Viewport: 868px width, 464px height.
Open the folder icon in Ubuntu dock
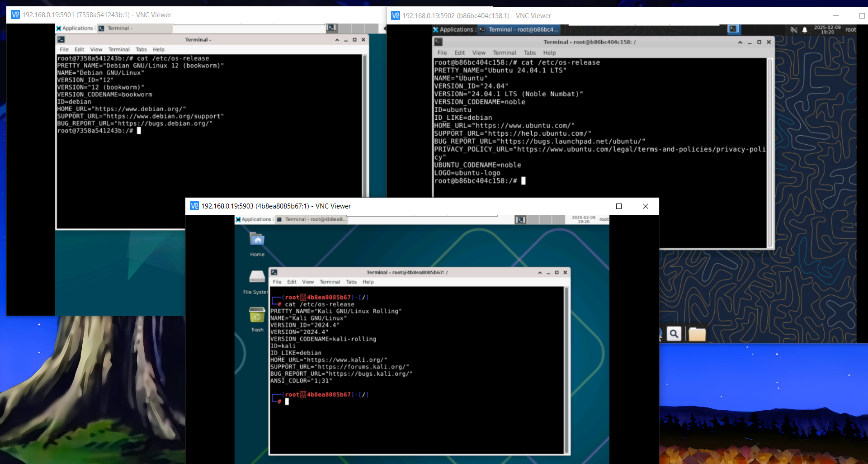point(697,334)
